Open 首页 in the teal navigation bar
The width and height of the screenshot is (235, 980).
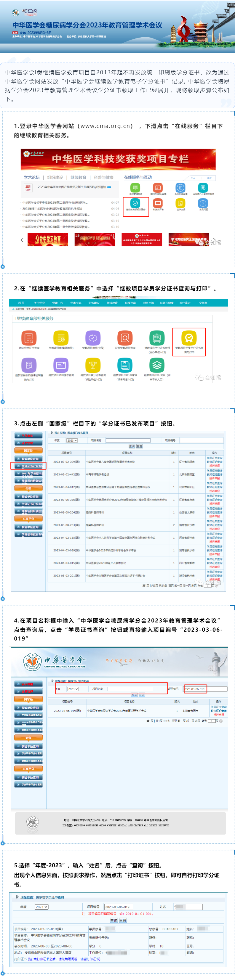pyautogui.click(x=21, y=303)
